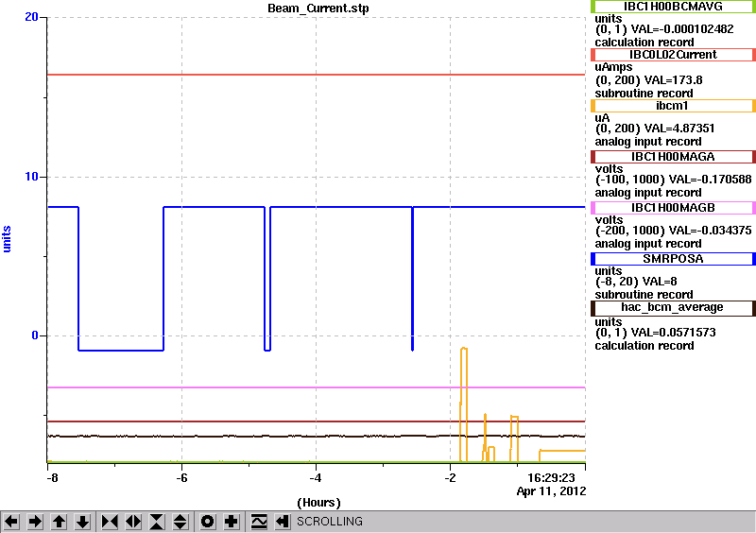
Task: Click the Beam_Current.stp plot title
Action: 318,9
